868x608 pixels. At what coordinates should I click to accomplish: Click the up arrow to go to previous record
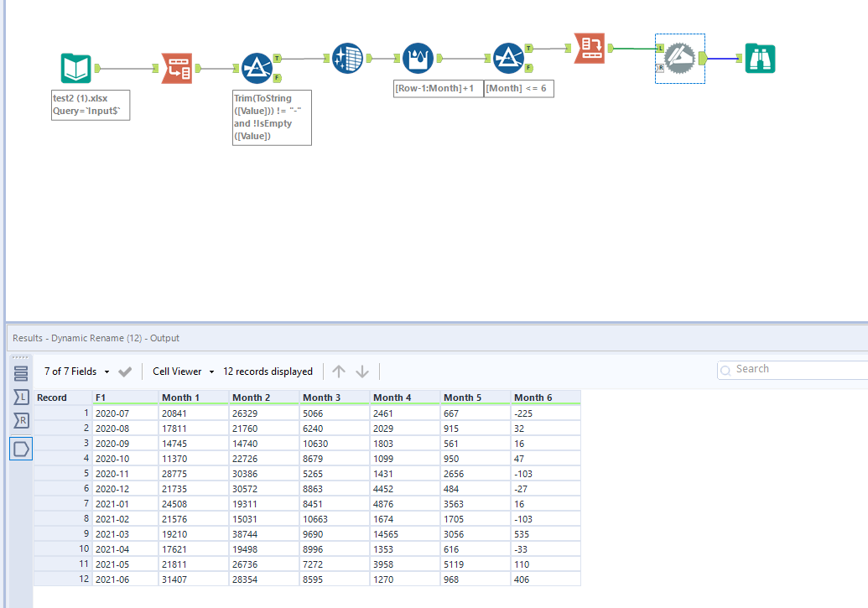click(x=339, y=371)
